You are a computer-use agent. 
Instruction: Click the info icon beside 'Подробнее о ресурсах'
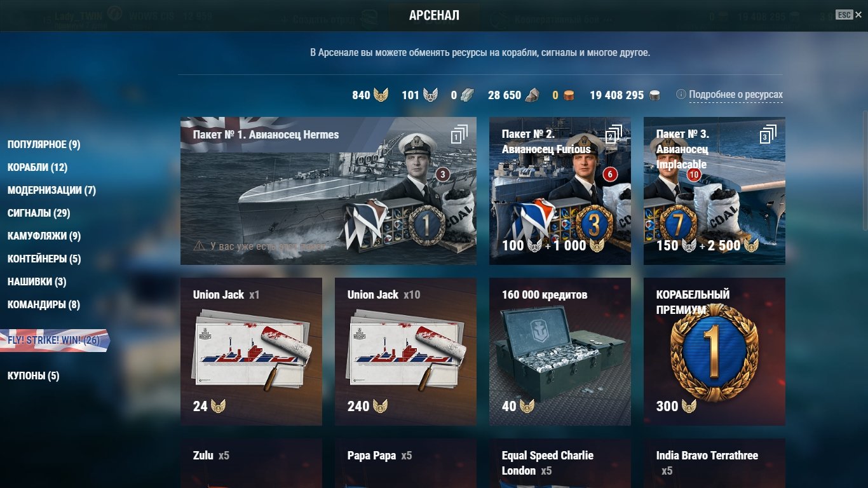point(681,95)
